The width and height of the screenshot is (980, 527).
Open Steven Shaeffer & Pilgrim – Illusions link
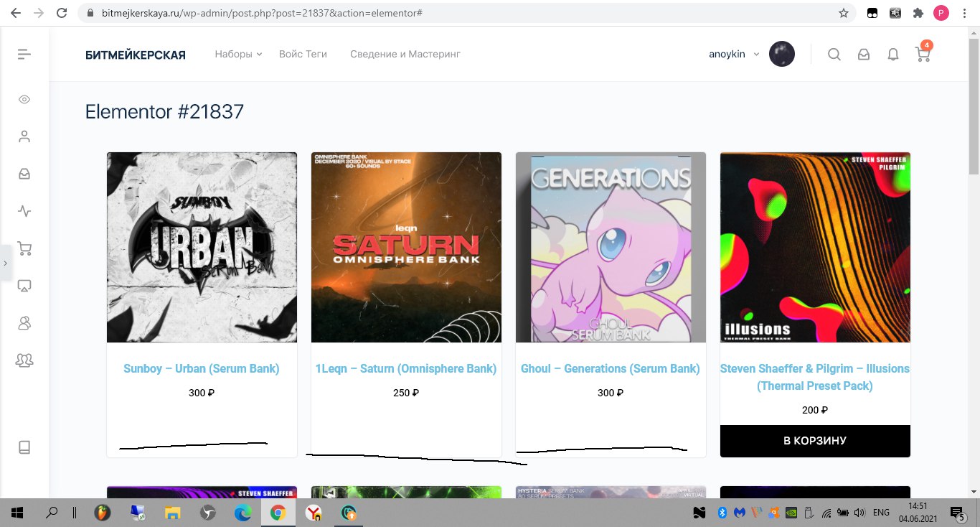815,377
